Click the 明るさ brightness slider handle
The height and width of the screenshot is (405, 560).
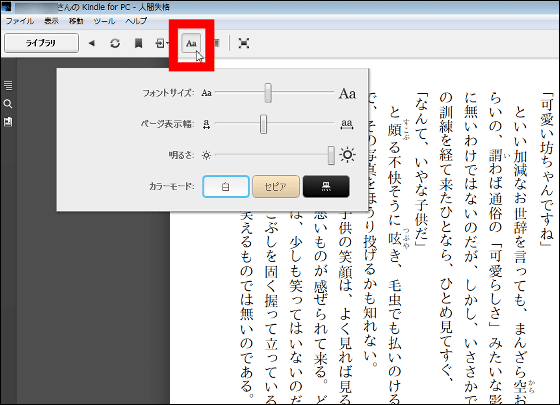331,155
